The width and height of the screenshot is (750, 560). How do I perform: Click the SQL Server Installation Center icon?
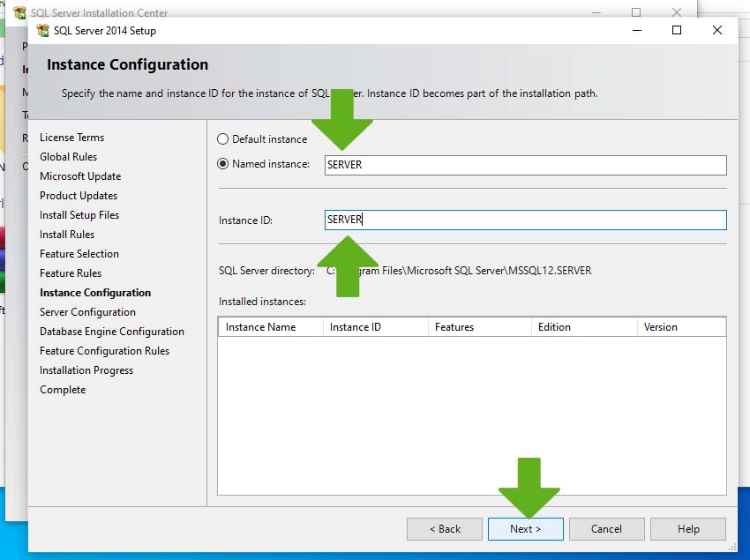click(19, 13)
